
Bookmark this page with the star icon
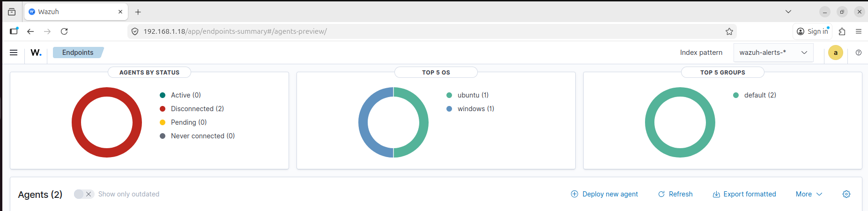(729, 31)
